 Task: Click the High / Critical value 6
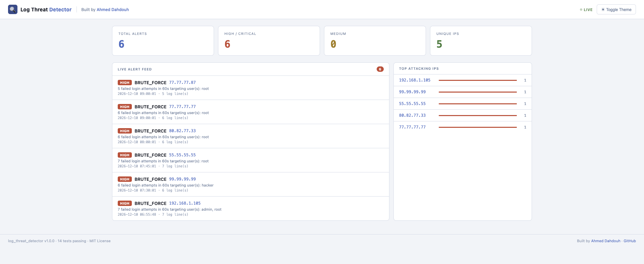(227, 44)
